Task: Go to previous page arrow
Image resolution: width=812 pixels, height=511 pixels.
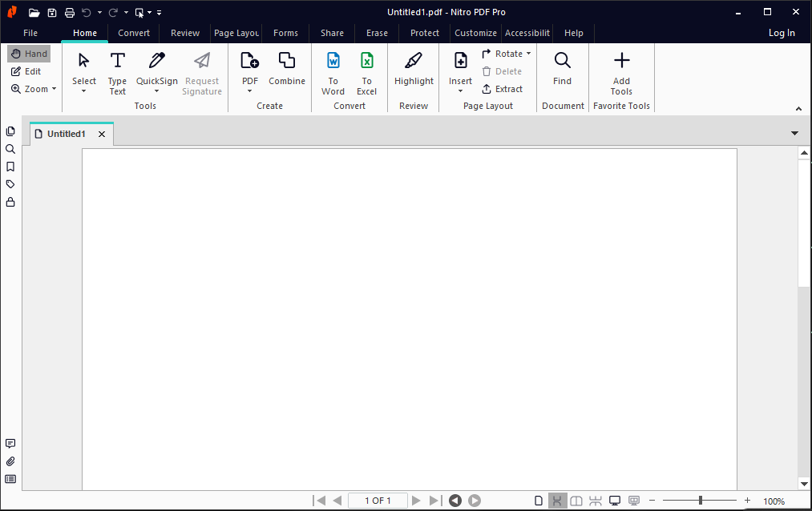Action: [337, 501]
